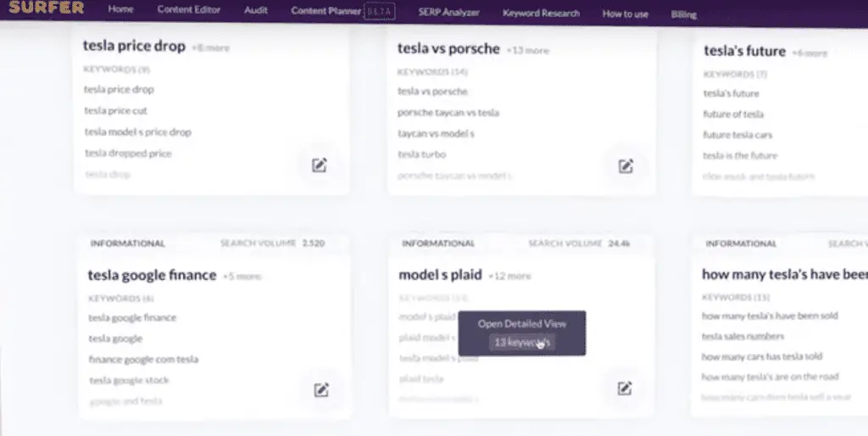Click Open Detailed View tooltip button
868x436 pixels.
[521, 333]
